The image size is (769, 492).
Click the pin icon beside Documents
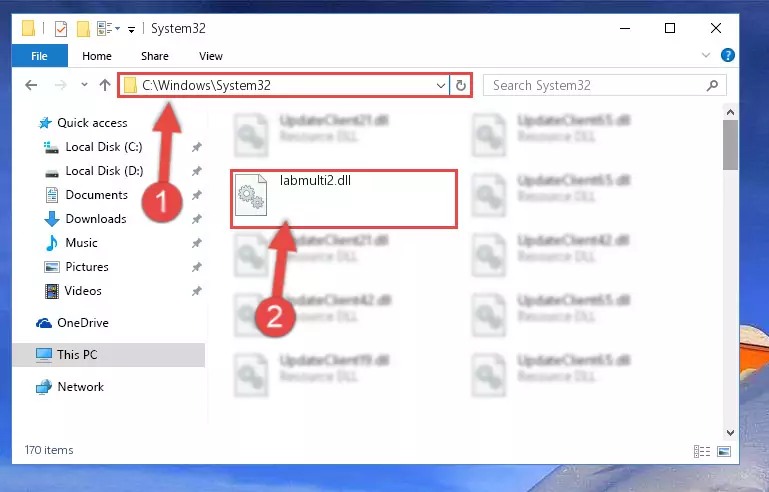coord(197,195)
